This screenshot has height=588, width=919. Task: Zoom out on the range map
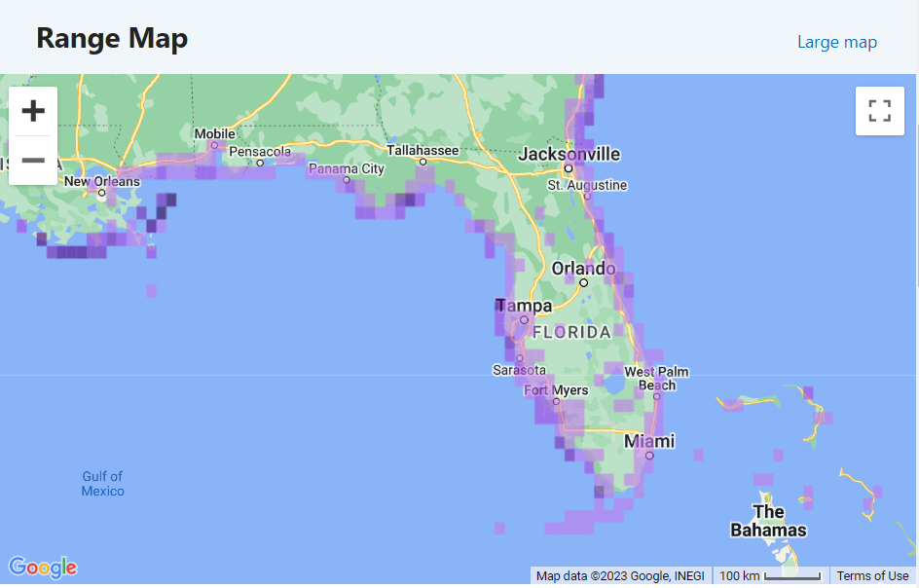pyautogui.click(x=33, y=160)
